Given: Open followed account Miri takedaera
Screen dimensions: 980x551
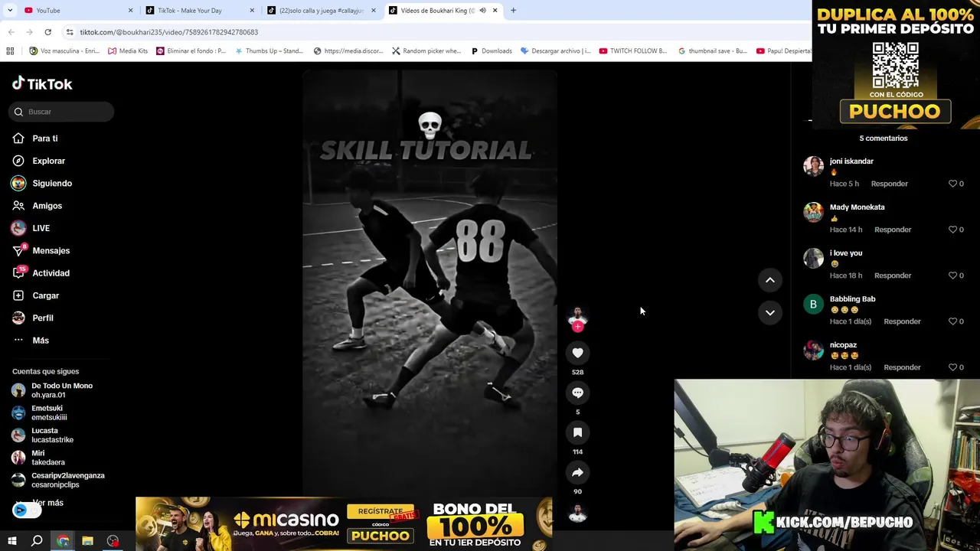Looking at the screenshot, I should point(38,458).
